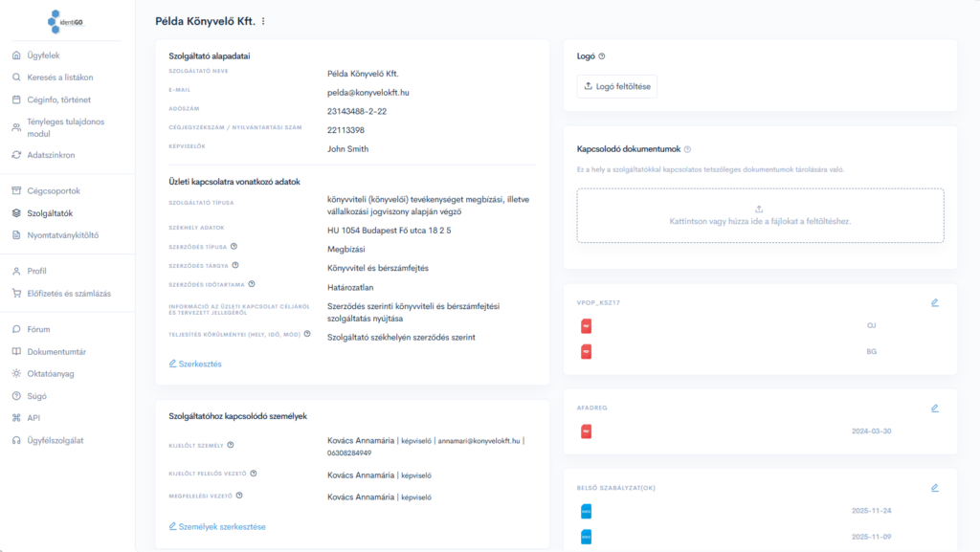Open Nyomtatványkitöltő from sidebar
This screenshot has width=980, height=552.
point(62,235)
